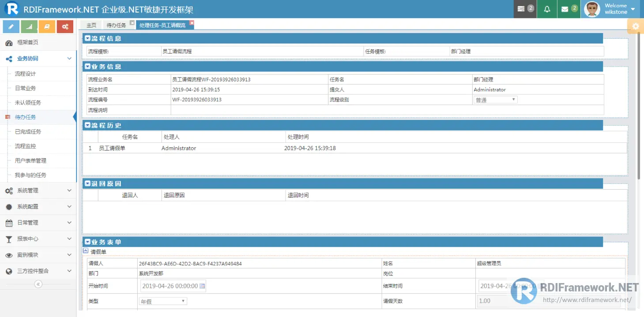
Task: Expand the 三方控件整合 menu group
Action: pos(69,271)
